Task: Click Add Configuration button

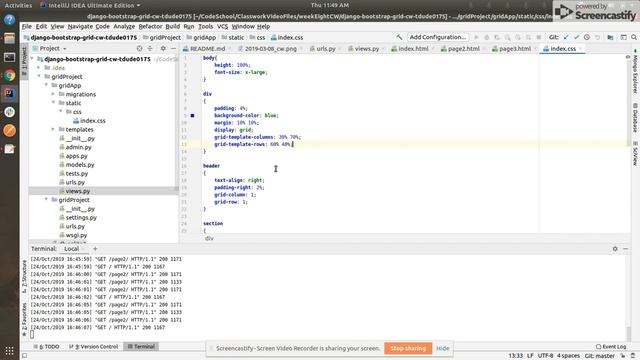Action: pos(438,37)
